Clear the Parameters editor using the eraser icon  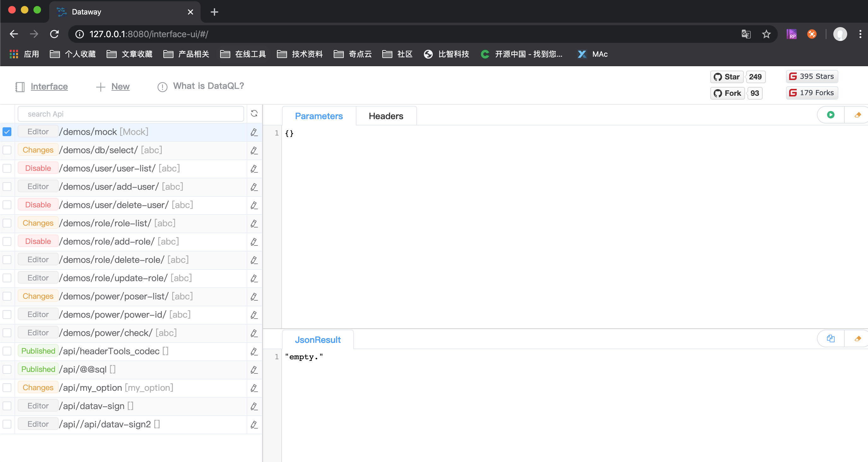point(858,114)
